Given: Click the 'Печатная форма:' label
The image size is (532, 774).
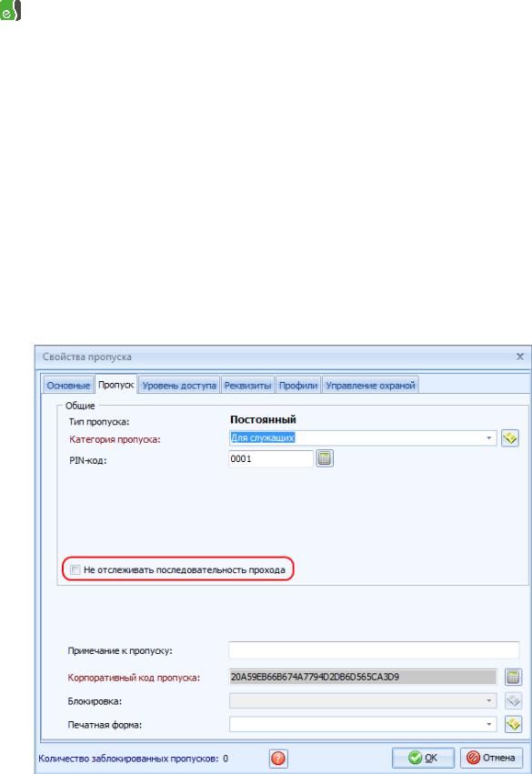Looking at the screenshot, I should 105,725.
